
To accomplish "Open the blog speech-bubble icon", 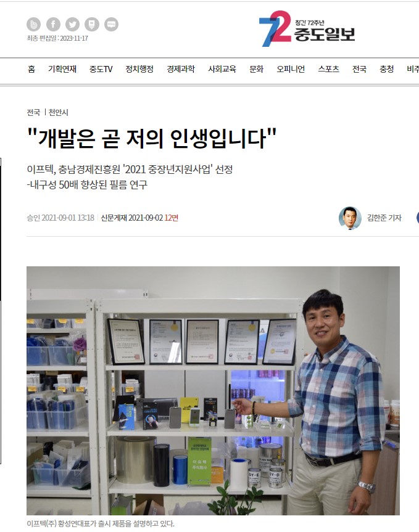I will coord(111,25).
